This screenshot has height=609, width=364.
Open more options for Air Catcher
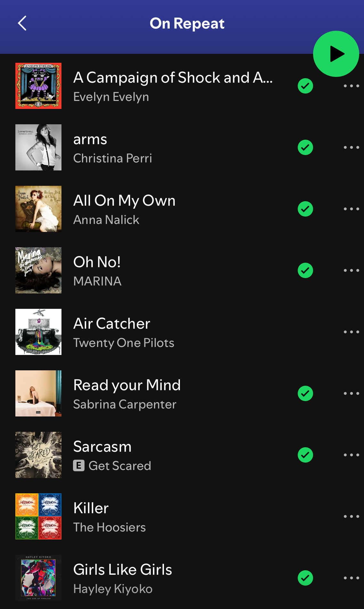351,332
